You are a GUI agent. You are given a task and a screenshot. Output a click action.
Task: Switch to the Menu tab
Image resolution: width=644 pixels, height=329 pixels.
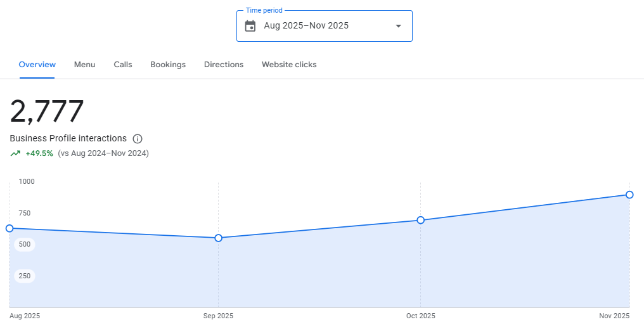[x=84, y=65]
